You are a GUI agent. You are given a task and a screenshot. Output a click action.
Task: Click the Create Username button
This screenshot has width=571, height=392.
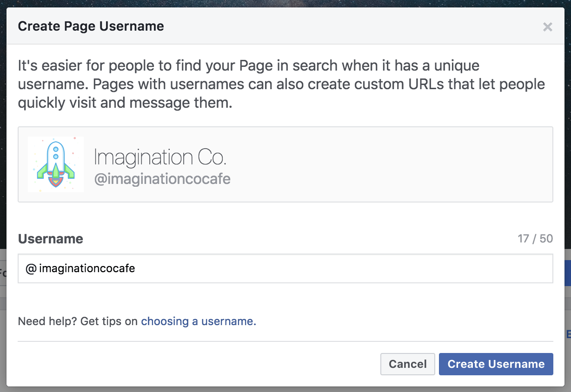[x=496, y=364]
